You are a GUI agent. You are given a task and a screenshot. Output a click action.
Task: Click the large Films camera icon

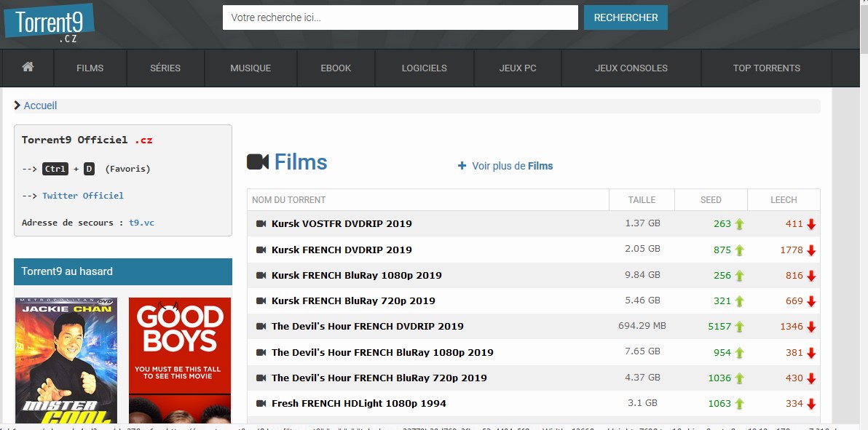click(x=257, y=162)
